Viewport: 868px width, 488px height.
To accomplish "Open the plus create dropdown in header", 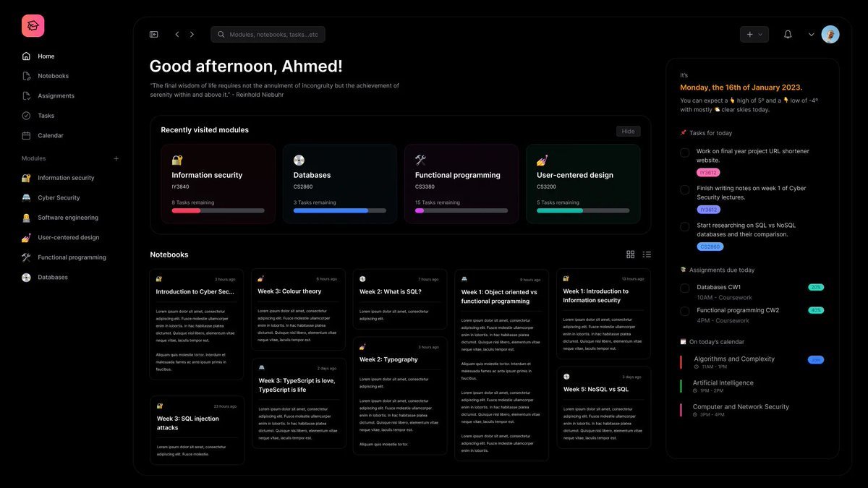I will point(754,34).
